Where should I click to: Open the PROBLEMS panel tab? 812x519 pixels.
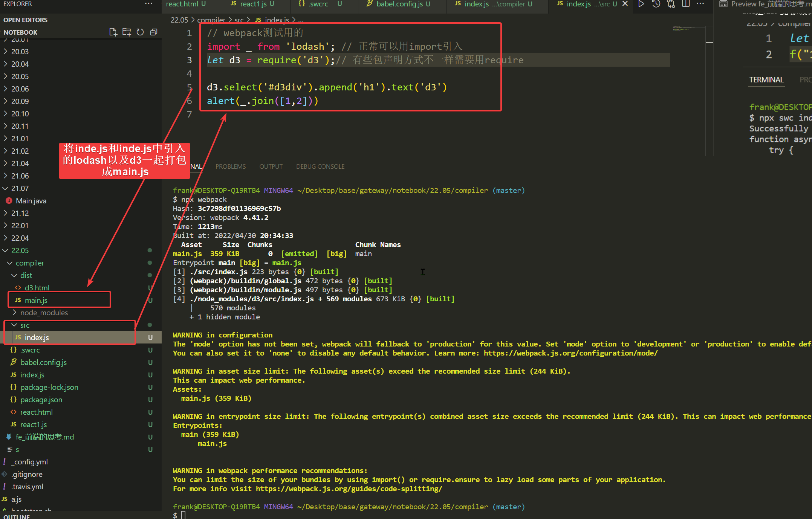point(231,166)
